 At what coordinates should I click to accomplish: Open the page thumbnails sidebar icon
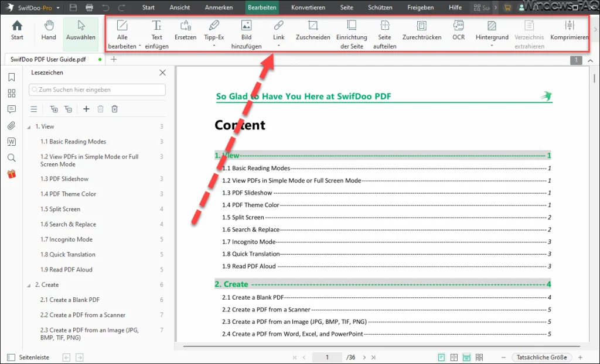[12, 93]
